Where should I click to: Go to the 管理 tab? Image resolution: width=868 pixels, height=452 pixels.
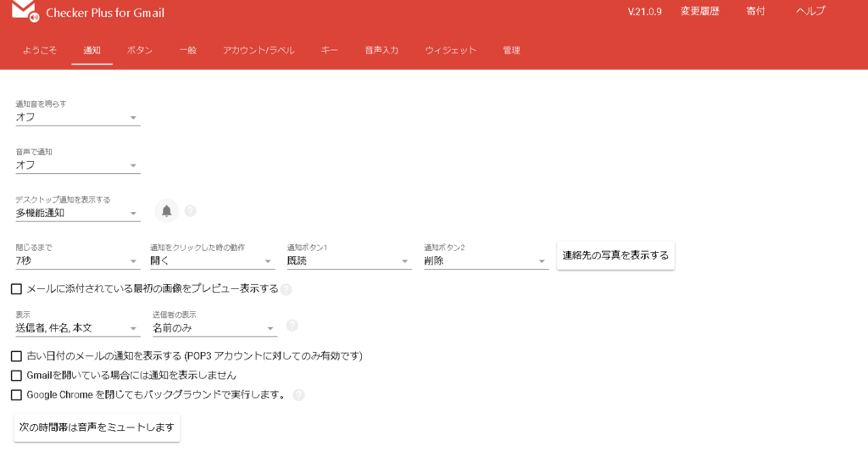pyautogui.click(x=511, y=50)
